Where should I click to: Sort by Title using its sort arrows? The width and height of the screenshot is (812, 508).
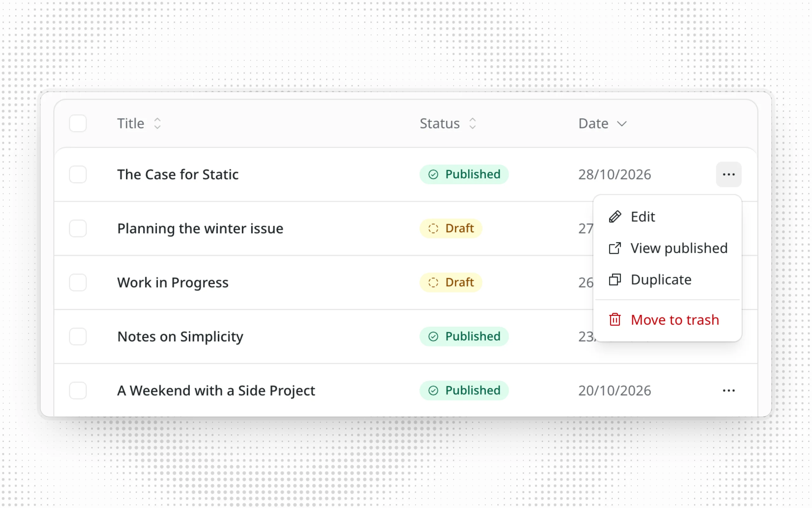click(x=157, y=123)
